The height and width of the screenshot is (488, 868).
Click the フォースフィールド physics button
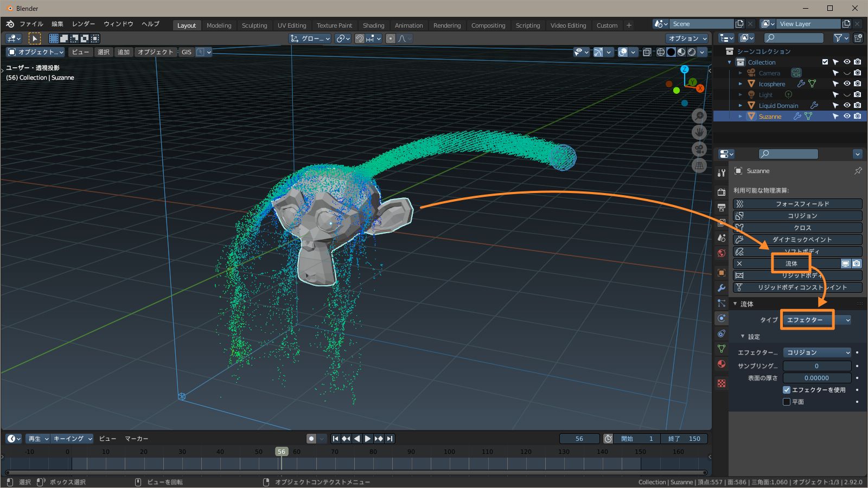coord(797,204)
